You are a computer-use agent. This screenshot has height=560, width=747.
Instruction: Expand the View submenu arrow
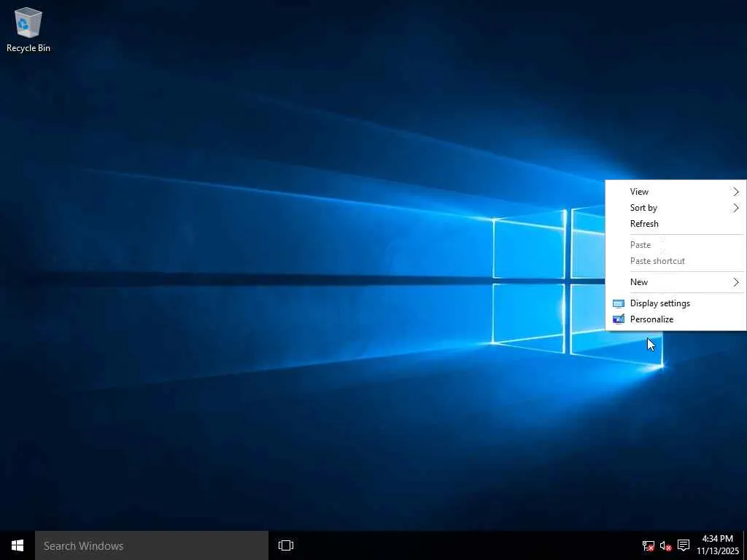(x=736, y=192)
